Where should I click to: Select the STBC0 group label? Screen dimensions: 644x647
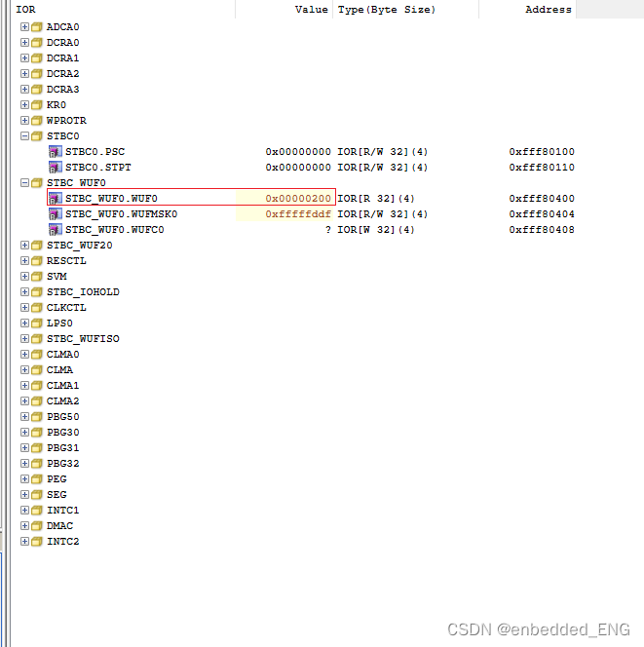click(62, 136)
